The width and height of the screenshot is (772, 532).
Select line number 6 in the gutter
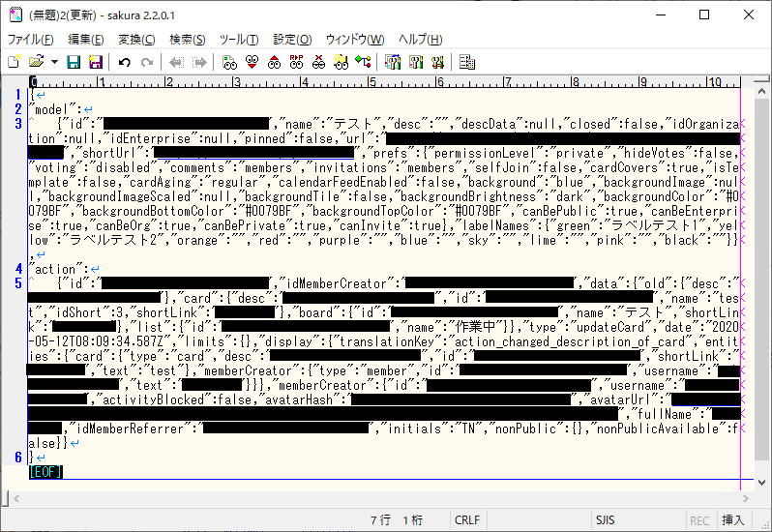[18, 458]
